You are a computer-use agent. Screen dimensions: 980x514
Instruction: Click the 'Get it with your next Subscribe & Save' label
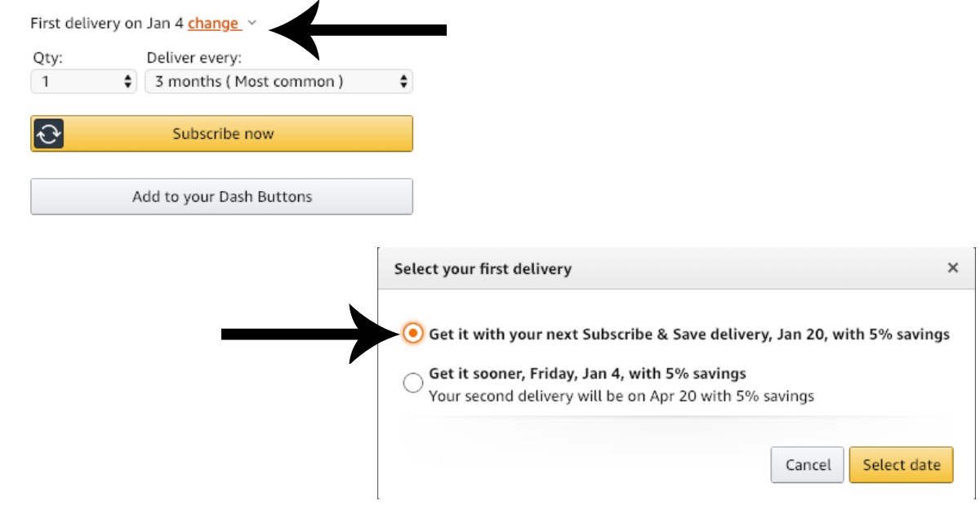(688, 334)
